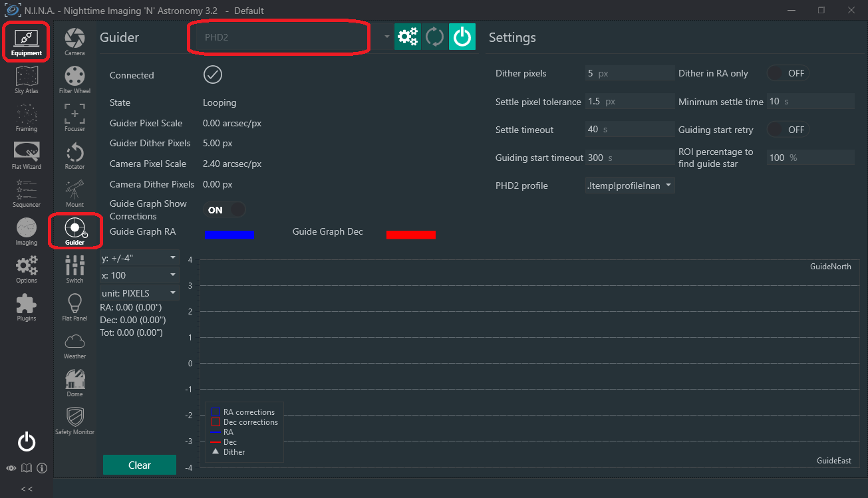Pick the Guide Graph RA blue color
Screen dimensions: 868x498
pos(229,234)
